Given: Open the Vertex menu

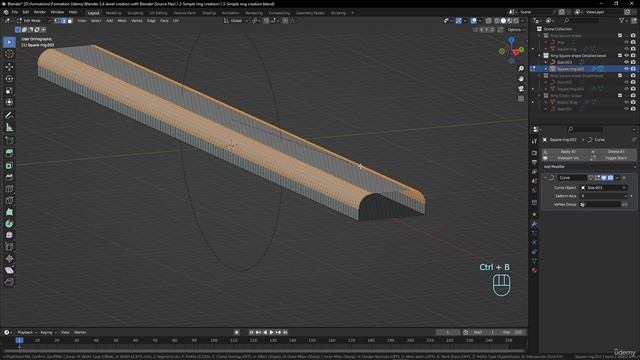Looking at the screenshot, I should click(137, 21).
